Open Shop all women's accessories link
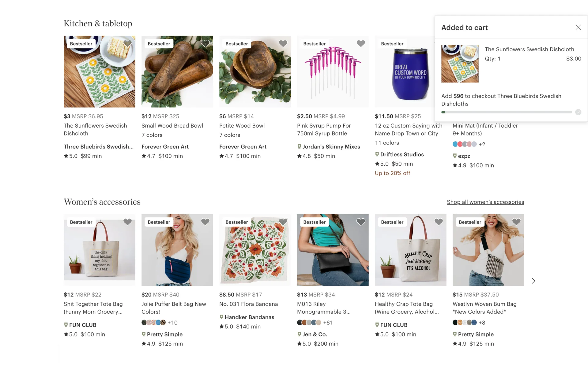588x368 pixels. point(485,202)
